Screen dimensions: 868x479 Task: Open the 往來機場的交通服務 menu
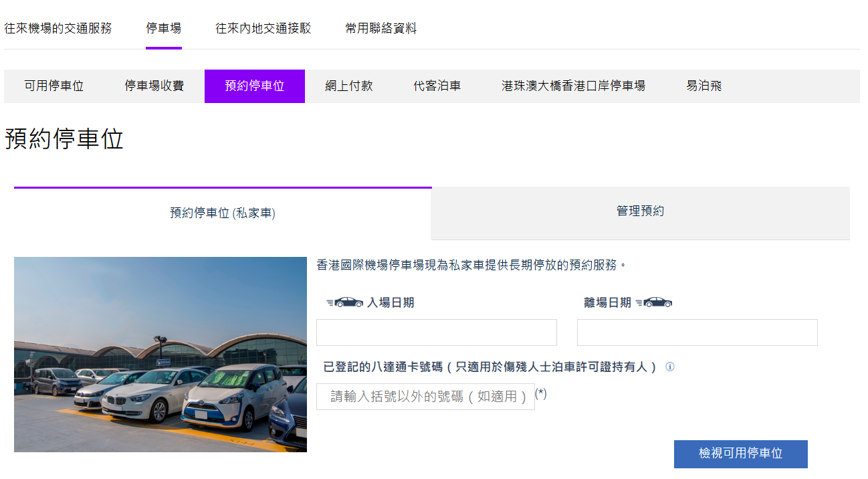pyautogui.click(x=58, y=28)
